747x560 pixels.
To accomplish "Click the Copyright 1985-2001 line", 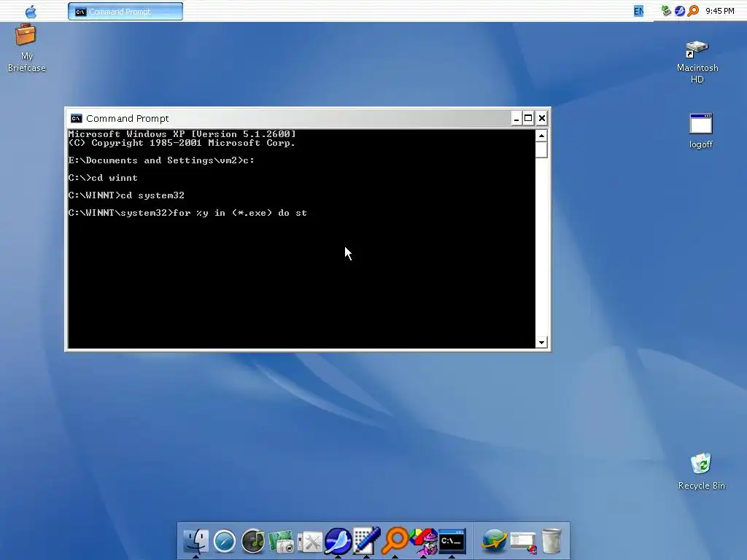I will pyautogui.click(x=182, y=143).
